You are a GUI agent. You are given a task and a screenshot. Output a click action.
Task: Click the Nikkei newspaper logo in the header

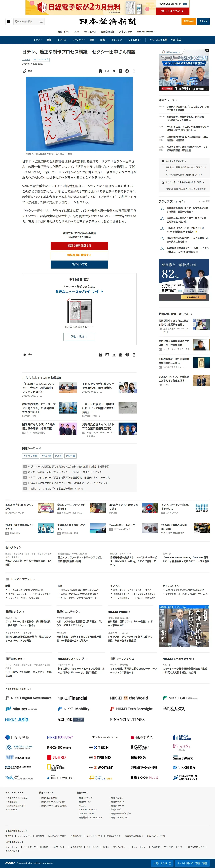coord(108,22)
